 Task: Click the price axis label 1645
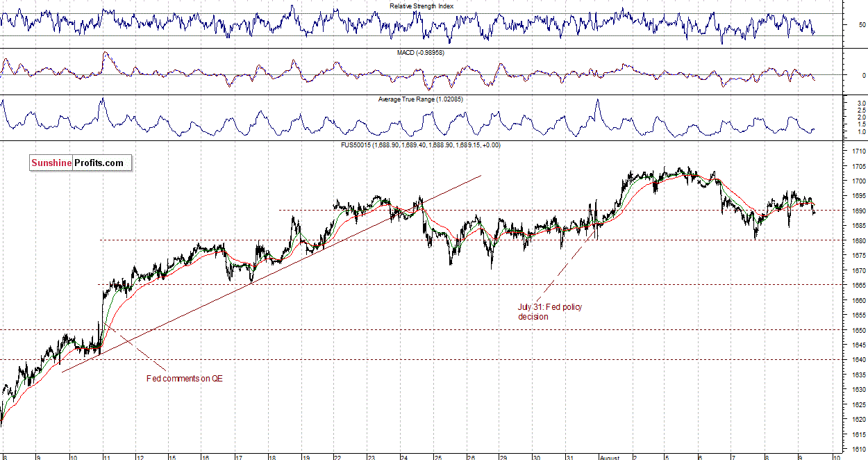pos(859,345)
